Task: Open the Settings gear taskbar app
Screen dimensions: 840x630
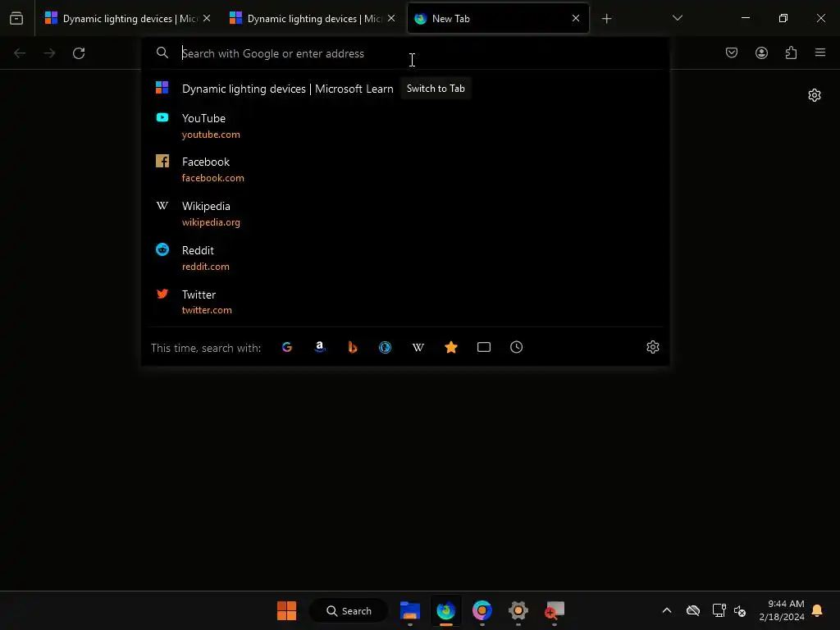Action: tap(518, 610)
